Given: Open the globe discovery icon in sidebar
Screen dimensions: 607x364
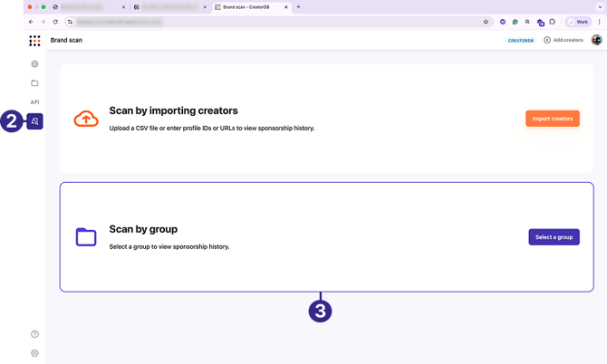Looking at the screenshot, I should coord(34,64).
